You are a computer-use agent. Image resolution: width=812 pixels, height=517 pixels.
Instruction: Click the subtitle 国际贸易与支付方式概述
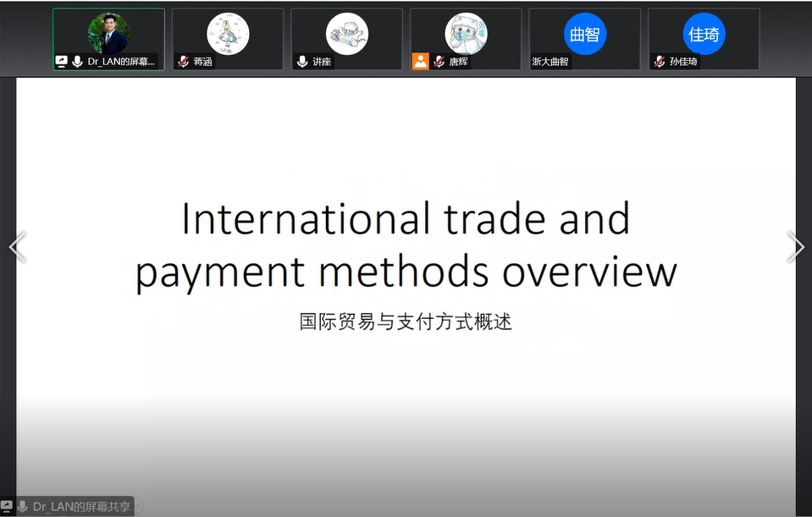(x=406, y=322)
